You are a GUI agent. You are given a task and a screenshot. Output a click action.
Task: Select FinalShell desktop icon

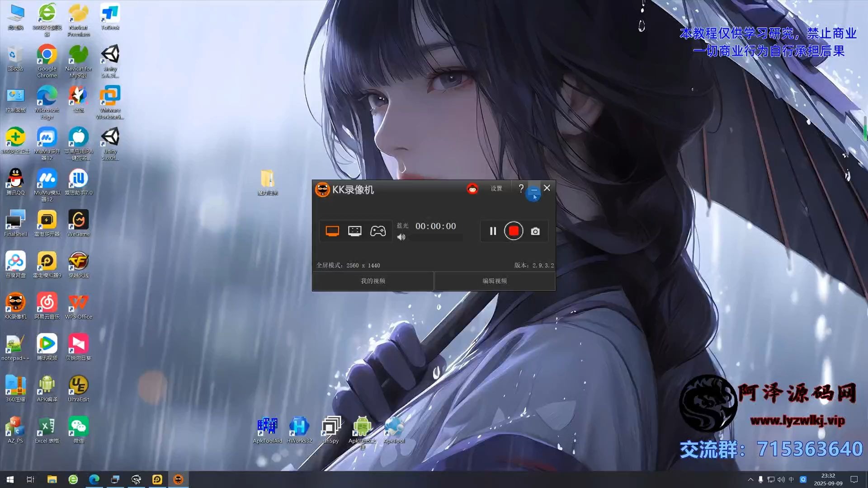point(15,223)
